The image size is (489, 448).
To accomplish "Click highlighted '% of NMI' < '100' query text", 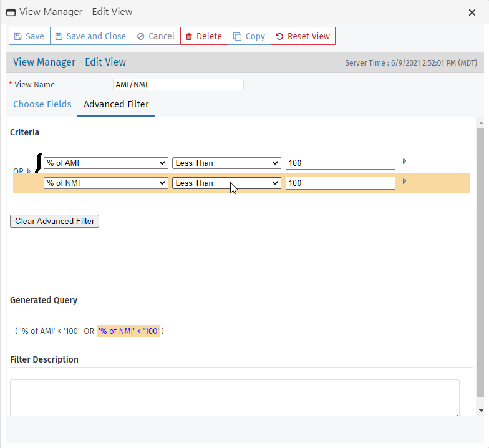I will pos(128,331).
